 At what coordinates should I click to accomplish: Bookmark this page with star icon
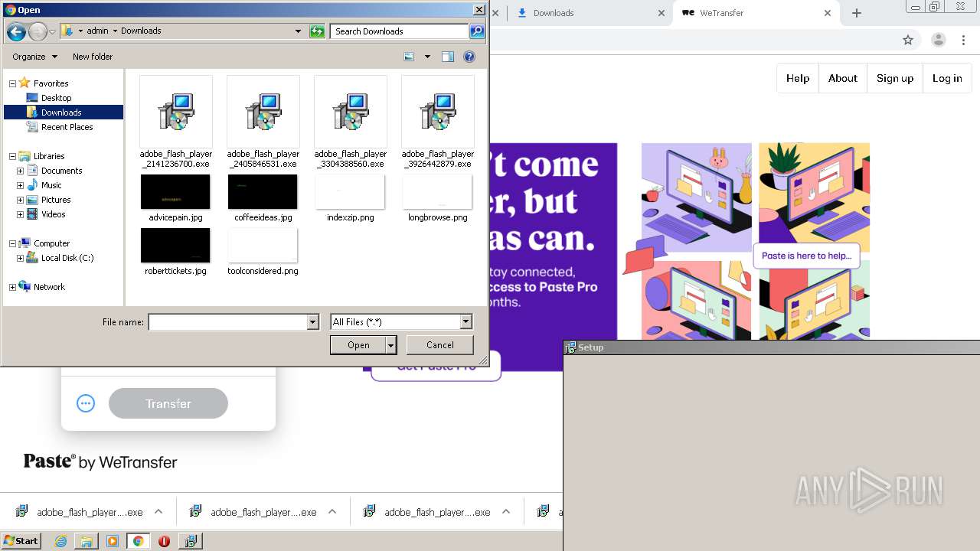pyautogui.click(x=908, y=40)
